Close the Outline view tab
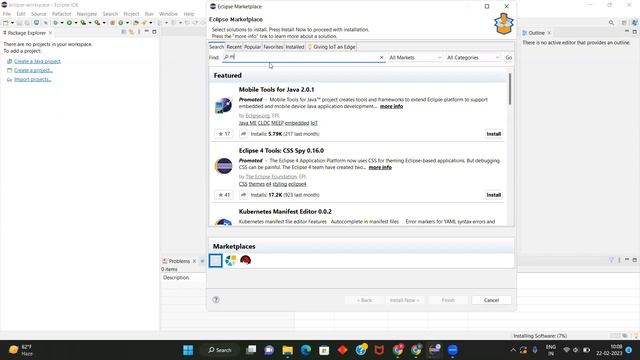The image size is (640, 360). click(549, 33)
